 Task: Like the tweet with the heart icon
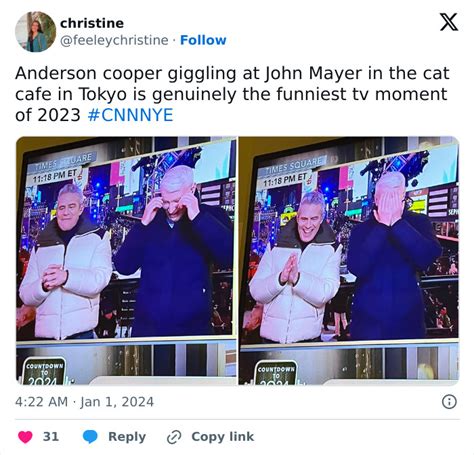click(25, 436)
